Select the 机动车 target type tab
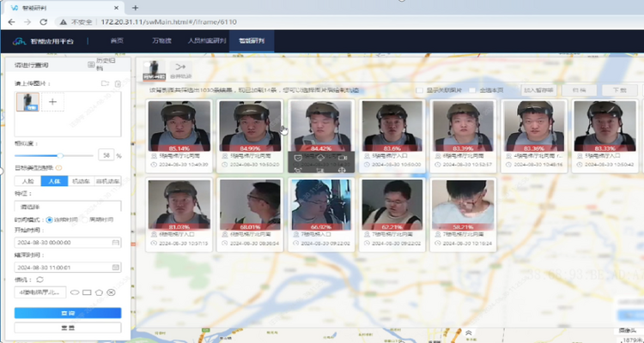The height and width of the screenshot is (343, 644). 81,181
